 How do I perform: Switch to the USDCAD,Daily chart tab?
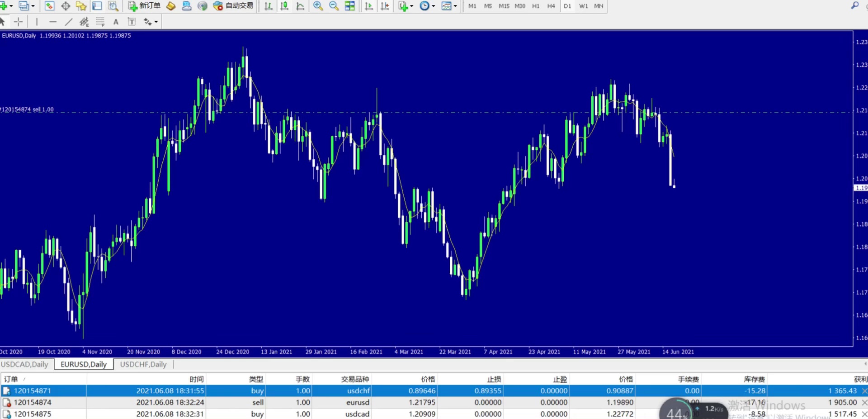pos(25,364)
